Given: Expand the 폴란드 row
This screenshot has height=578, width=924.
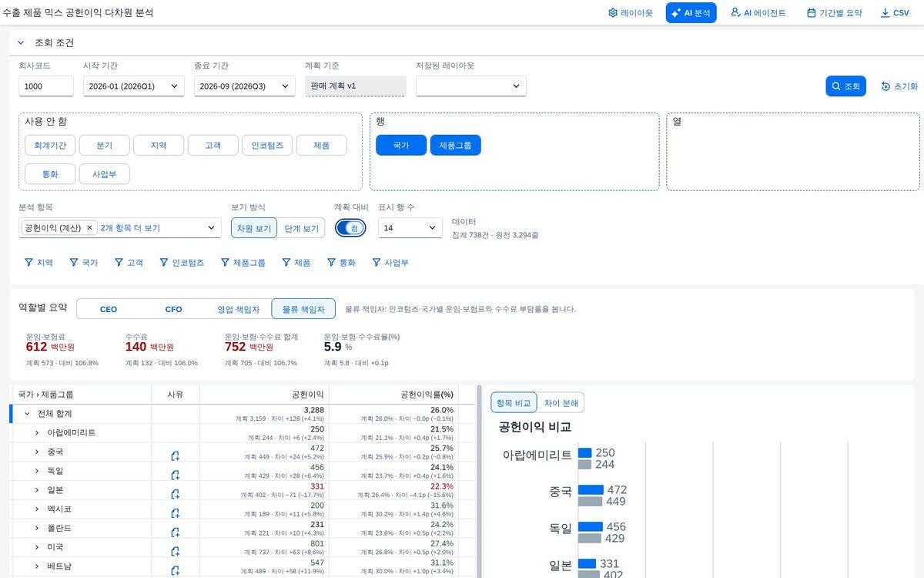Looking at the screenshot, I should click(x=36, y=528).
